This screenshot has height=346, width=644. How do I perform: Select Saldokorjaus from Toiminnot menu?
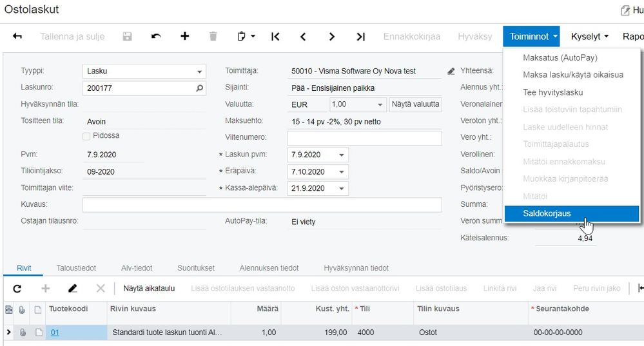click(x=547, y=214)
